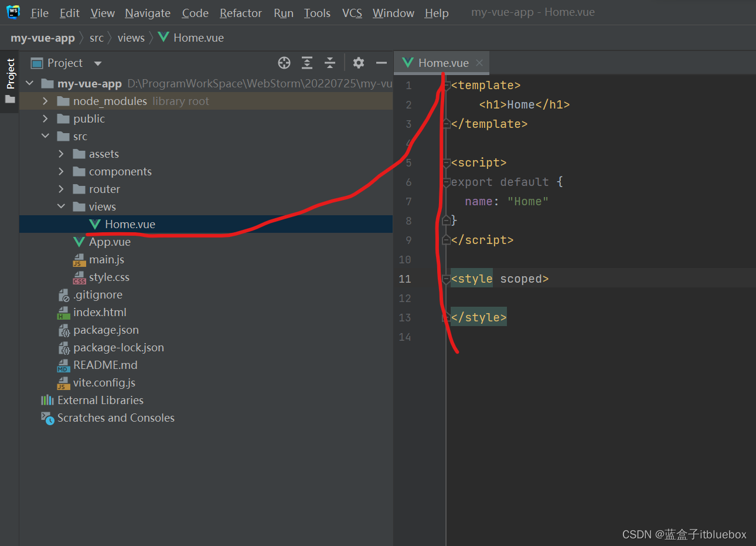
Task: Click my-vue-app breadcrumb in navigation bar
Action: 43,38
